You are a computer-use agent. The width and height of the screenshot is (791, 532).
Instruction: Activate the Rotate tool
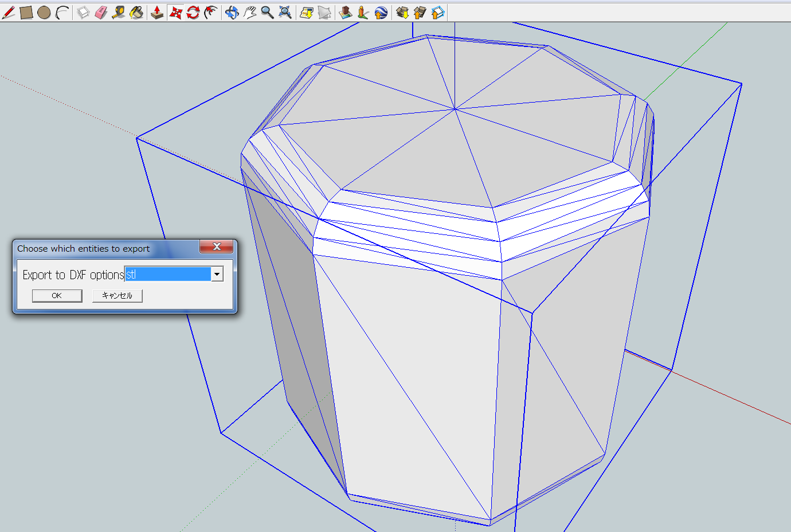(x=194, y=11)
